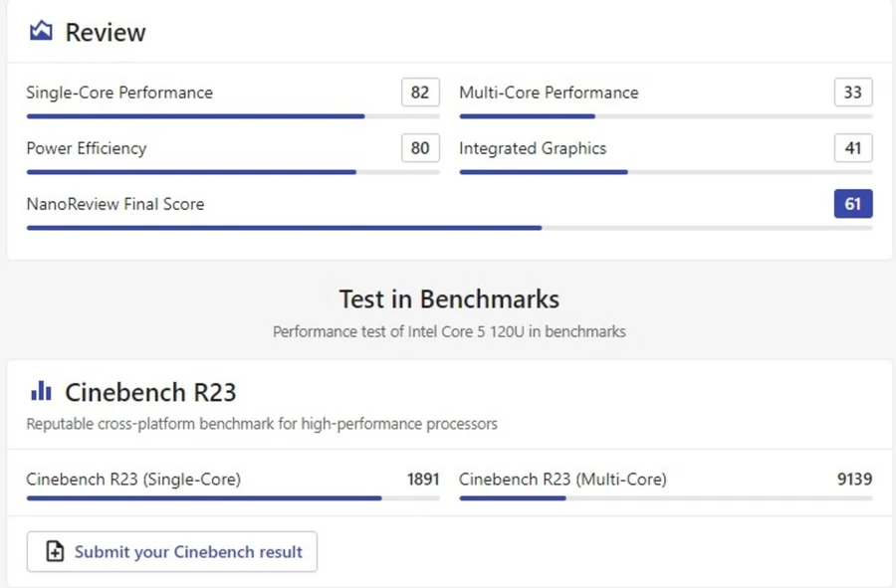The width and height of the screenshot is (896, 588).
Task: Click the Cinebench R23 bar chart icon
Action: click(x=41, y=391)
